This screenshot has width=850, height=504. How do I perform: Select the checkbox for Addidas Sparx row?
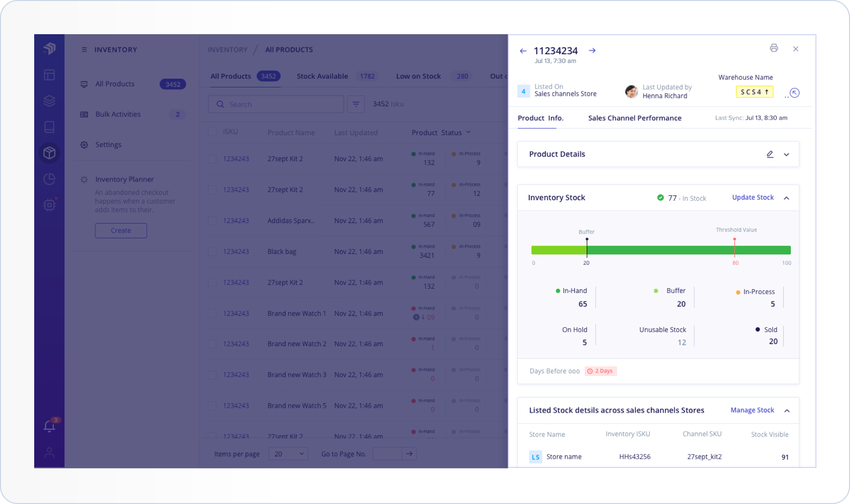(x=212, y=220)
